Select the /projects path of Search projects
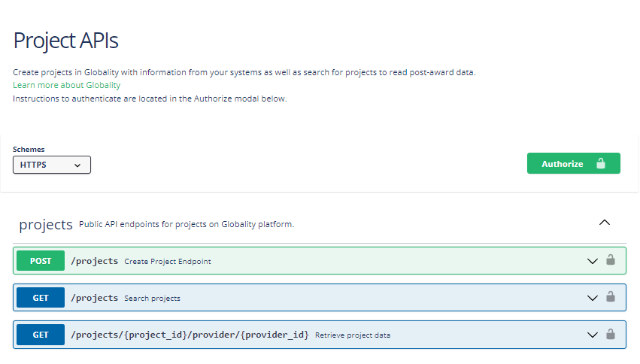Screen dimensions: 640x364 [94, 298]
